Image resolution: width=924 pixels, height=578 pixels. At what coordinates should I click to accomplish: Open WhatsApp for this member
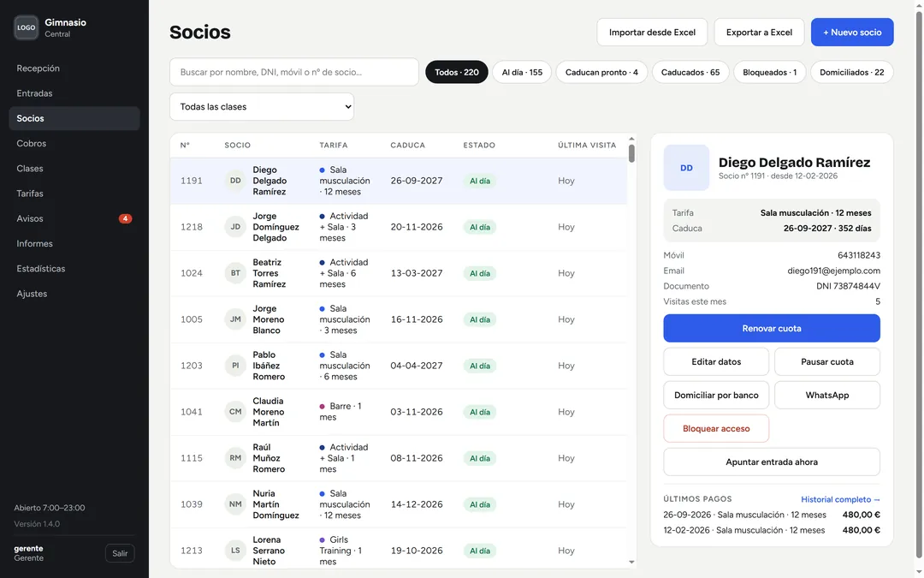pos(826,395)
